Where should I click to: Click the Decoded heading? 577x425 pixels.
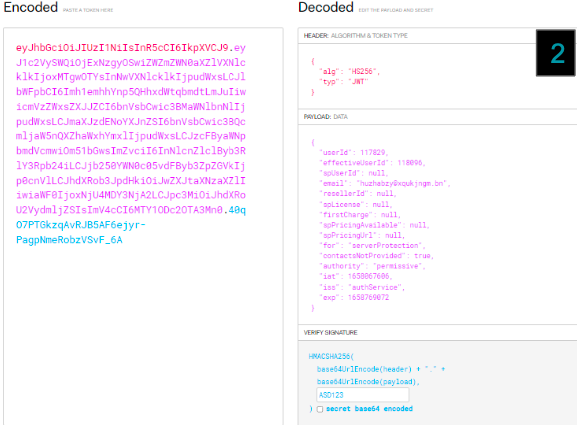point(326,7)
